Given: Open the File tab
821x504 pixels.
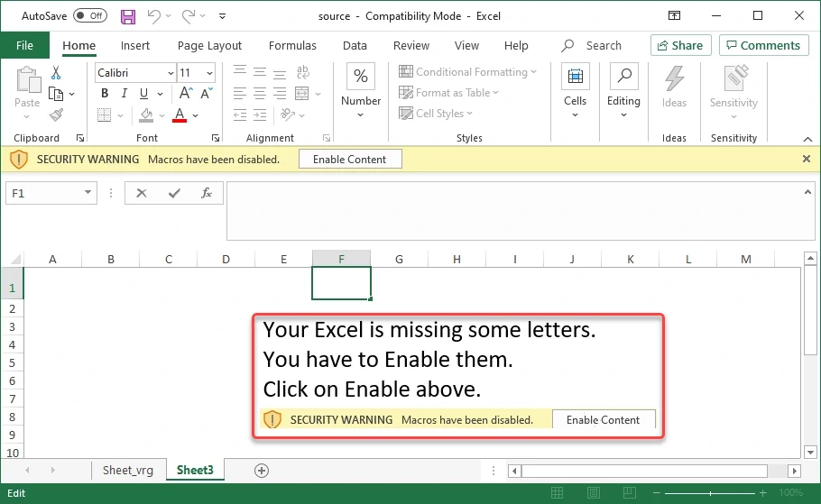Looking at the screenshot, I should (24, 46).
